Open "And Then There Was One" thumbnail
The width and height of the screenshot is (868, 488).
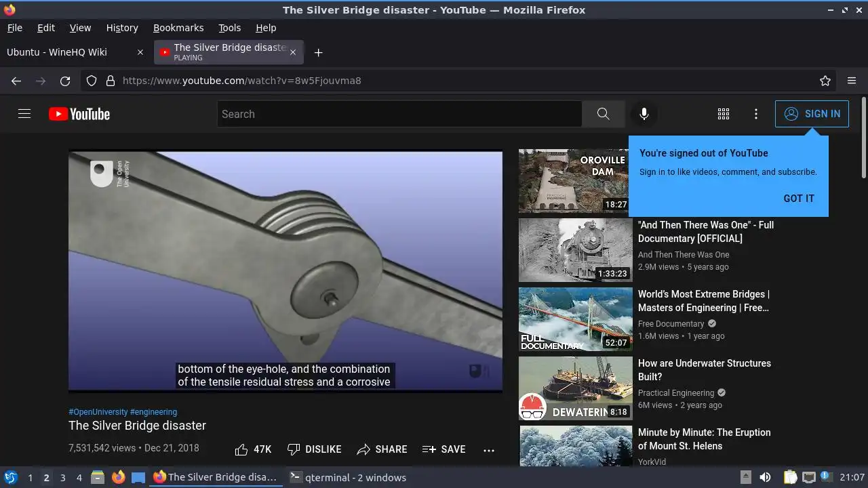[x=575, y=250]
